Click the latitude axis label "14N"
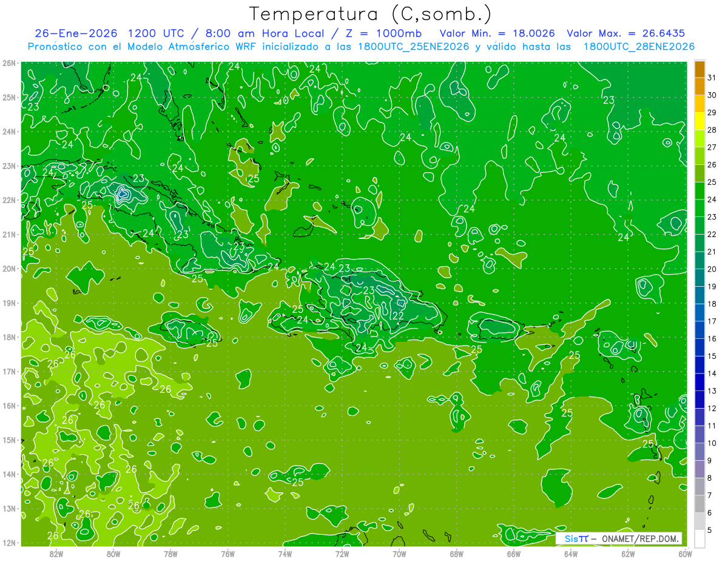Image resolution: width=728 pixels, height=562 pixels. pyautogui.click(x=9, y=474)
